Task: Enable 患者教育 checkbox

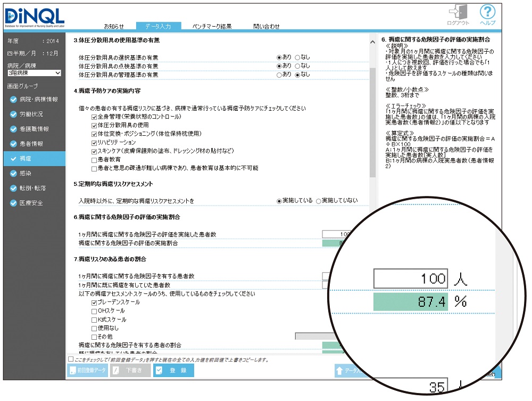Action: click(94, 160)
